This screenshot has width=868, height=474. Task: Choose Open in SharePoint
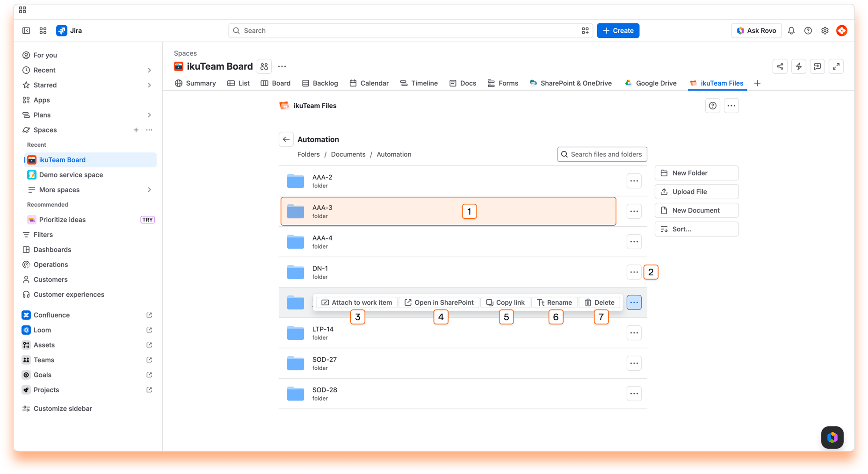(x=439, y=302)
